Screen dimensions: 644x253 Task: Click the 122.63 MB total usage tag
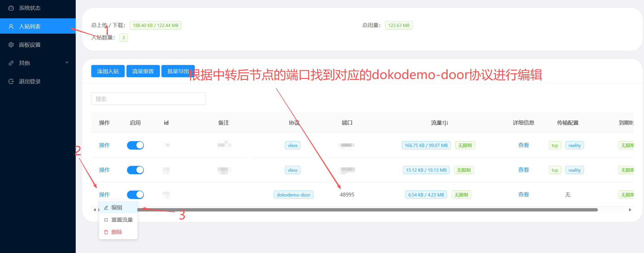coord(399,25)
